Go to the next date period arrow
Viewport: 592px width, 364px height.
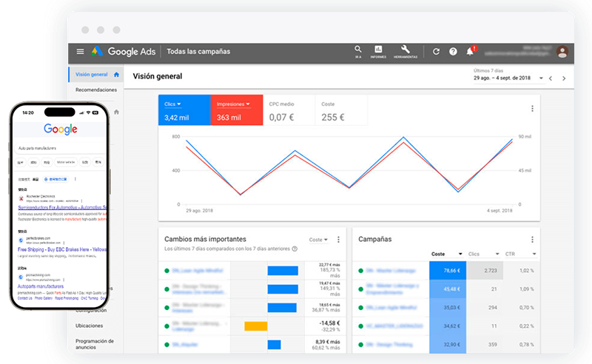coord(565,78)
